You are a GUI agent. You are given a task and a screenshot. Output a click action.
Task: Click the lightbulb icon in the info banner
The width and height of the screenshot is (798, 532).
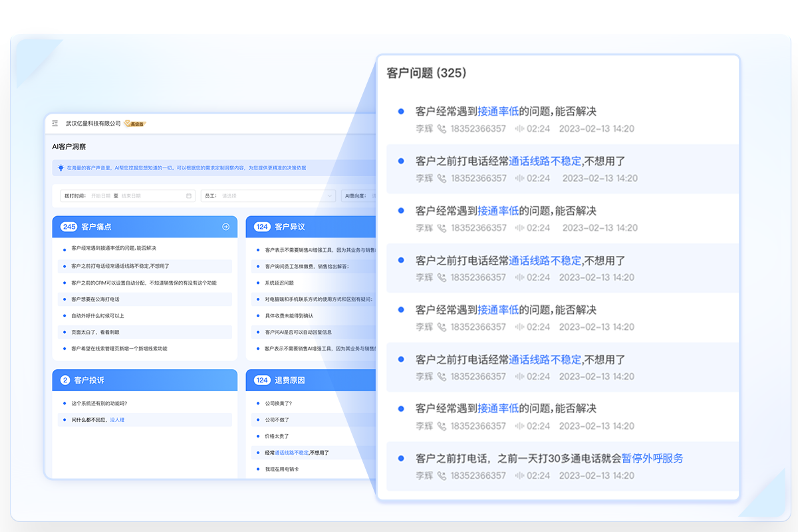pyautogui.click(x=61, y=168)
